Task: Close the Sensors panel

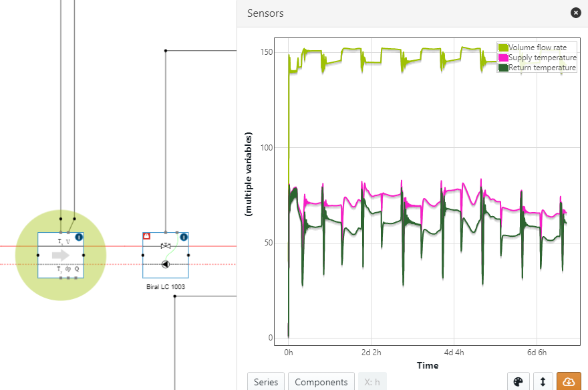Action: (x=575, y=13)
